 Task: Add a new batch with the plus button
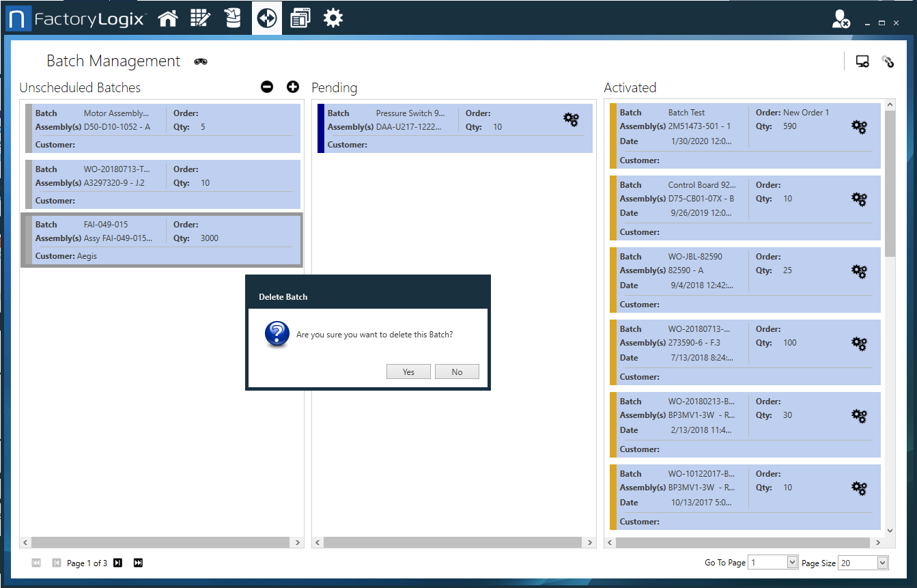point(293,87)
